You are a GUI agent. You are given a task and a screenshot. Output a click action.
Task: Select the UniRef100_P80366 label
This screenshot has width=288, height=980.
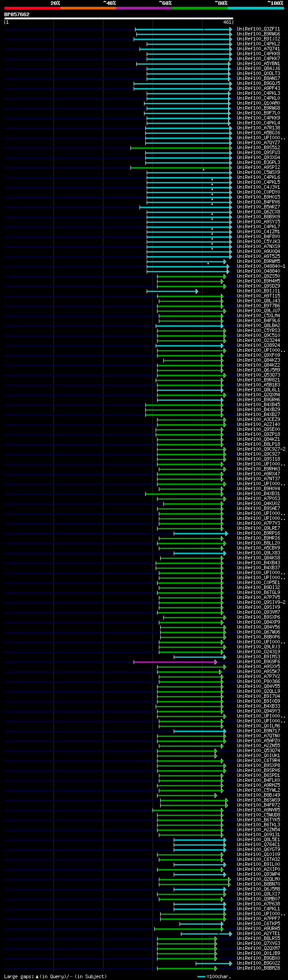(258, 682)
